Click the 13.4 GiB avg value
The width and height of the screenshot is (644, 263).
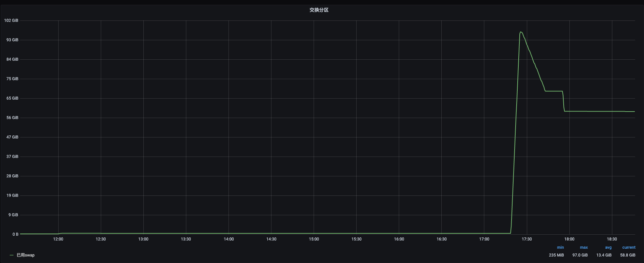point(604,255)
